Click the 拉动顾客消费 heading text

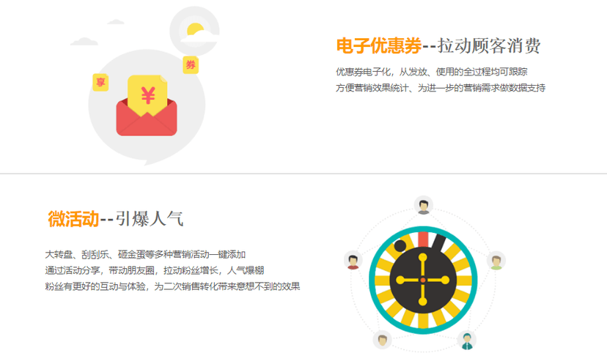(489, 46)
